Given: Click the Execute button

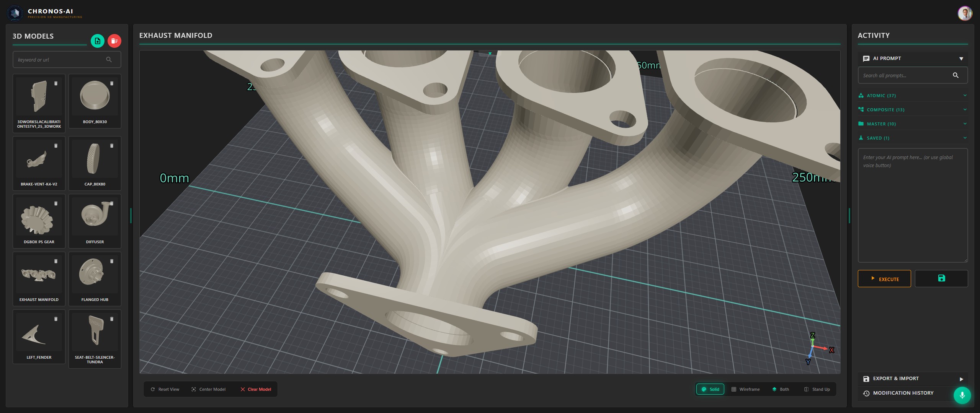Looking at the screenshot, I should [884, 279].
